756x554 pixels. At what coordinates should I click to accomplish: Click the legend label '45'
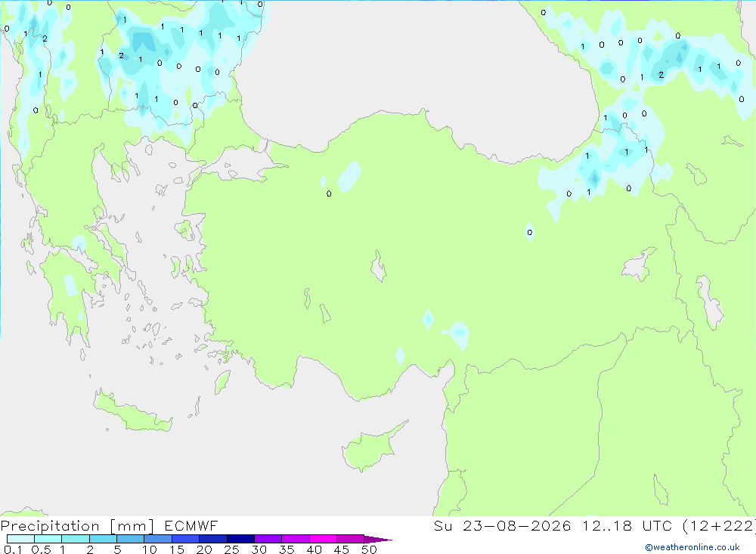[x=342, y=549]
